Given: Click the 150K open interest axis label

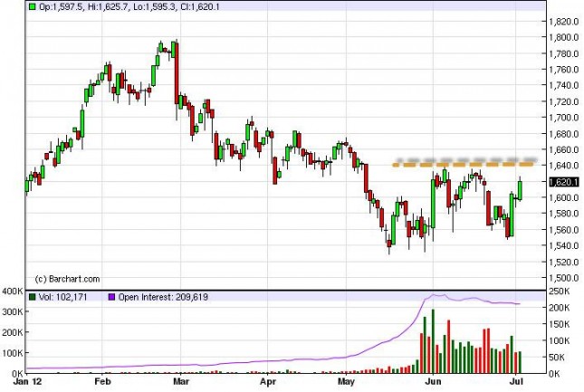Looking at the screenshot, I should 560,324.
